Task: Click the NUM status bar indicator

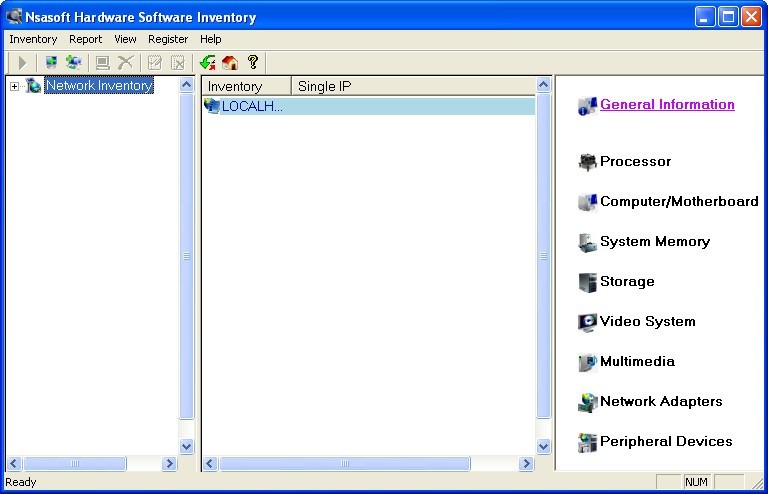Action: click(x=696, y=482)
